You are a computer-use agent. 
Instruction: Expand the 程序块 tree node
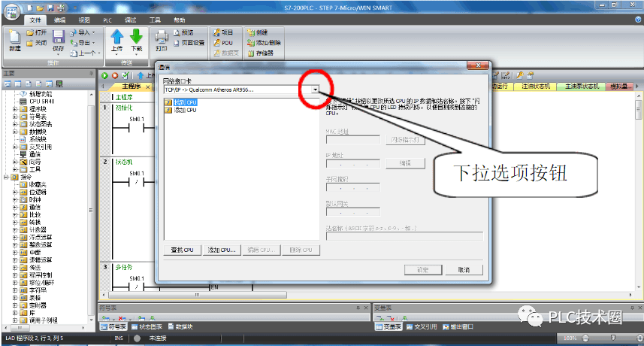click(15, 109)
